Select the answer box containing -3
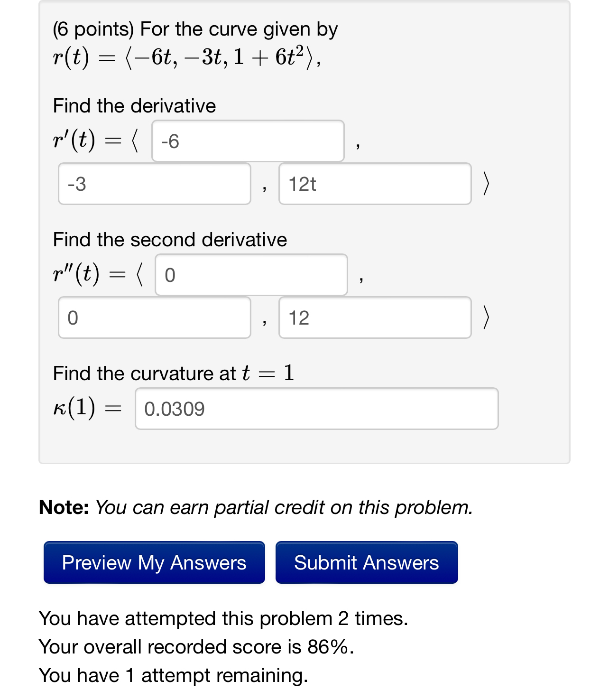The width and height of the screenshot is (609, 700). (154, 184)
